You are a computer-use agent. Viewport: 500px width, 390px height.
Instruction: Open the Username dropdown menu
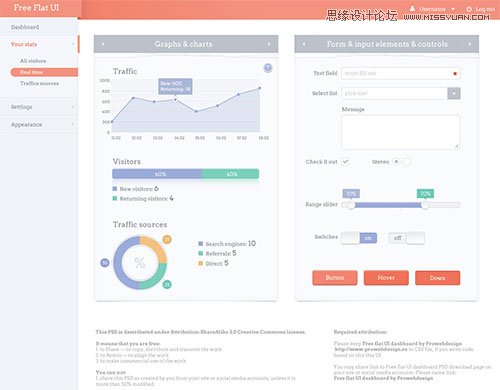pyautogui.click(x=453, y=9)
